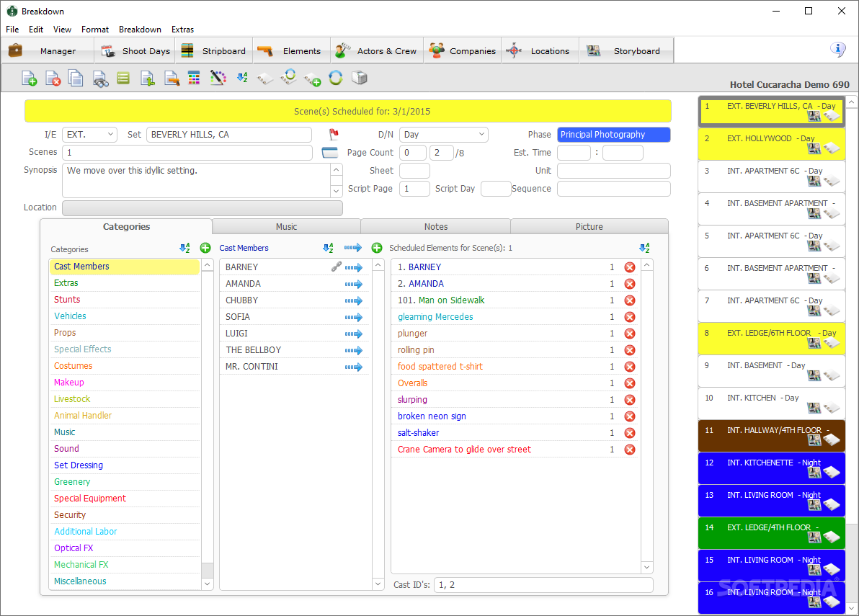Add MR. CONTINI to scene with arrow
The height and width of the screenshot is (616, 859).
click(353, 367)
